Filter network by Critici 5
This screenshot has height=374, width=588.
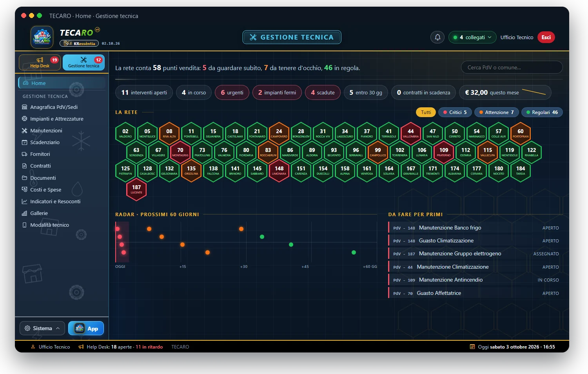point(455,112)
